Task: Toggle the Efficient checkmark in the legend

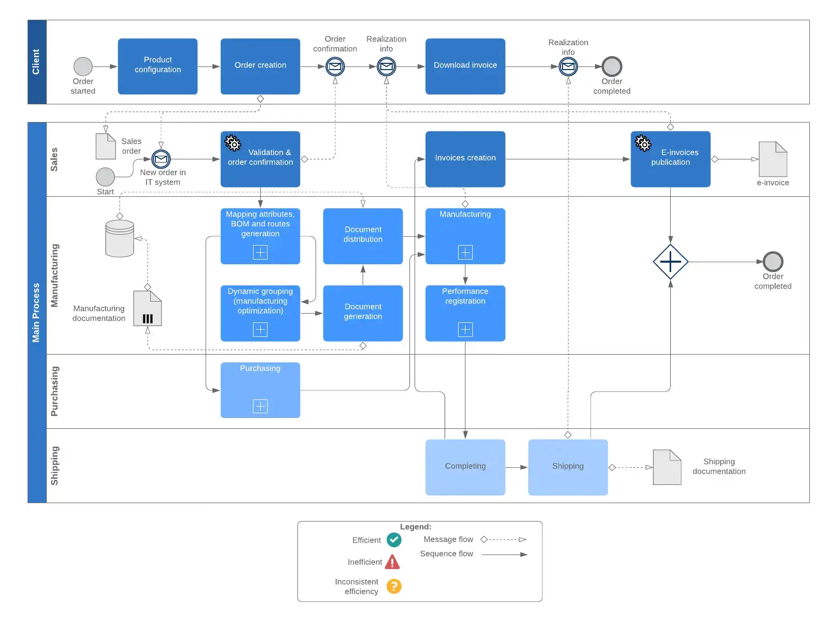Action: 393,540
